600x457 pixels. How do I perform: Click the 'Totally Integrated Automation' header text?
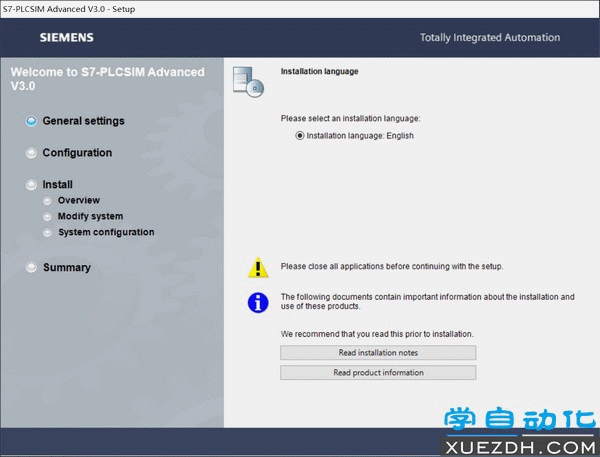(x=490, y=38)
